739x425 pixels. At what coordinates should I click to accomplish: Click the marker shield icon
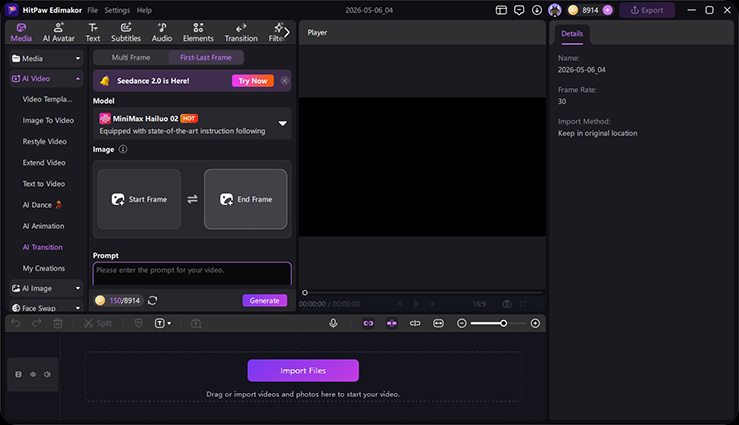(138, 323)
